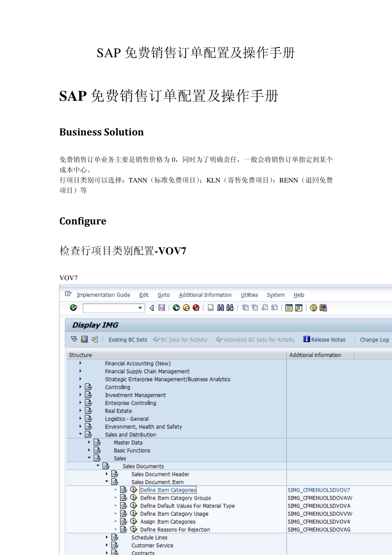Collapse the Sales Documents node
The height and width of the screenshot is (555, 392).
(x=98, y=466)
